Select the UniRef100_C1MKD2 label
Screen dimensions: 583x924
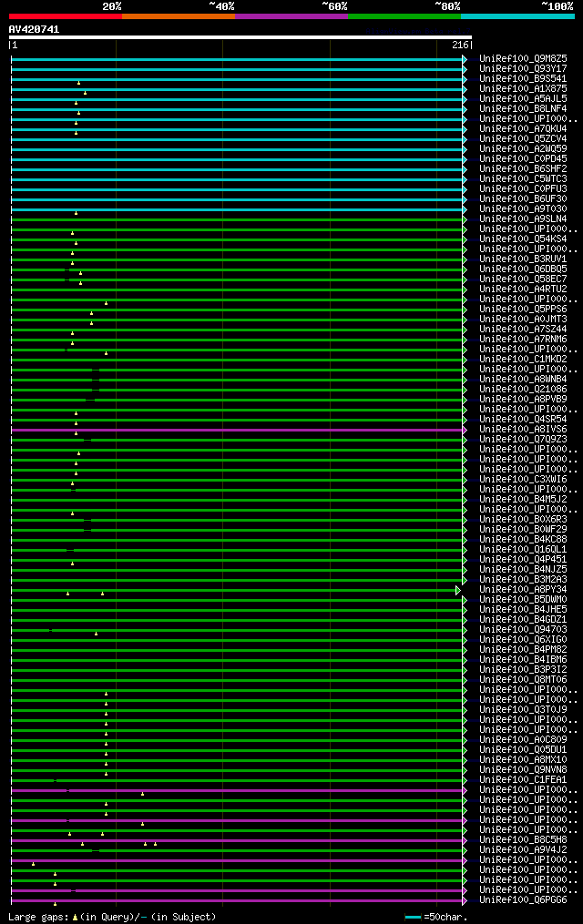coord(523,360)
